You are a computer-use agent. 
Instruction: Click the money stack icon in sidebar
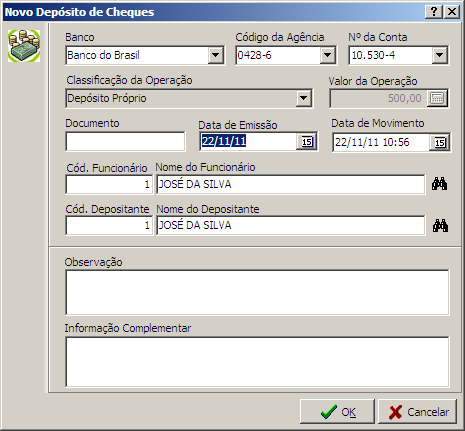point(24,46)
